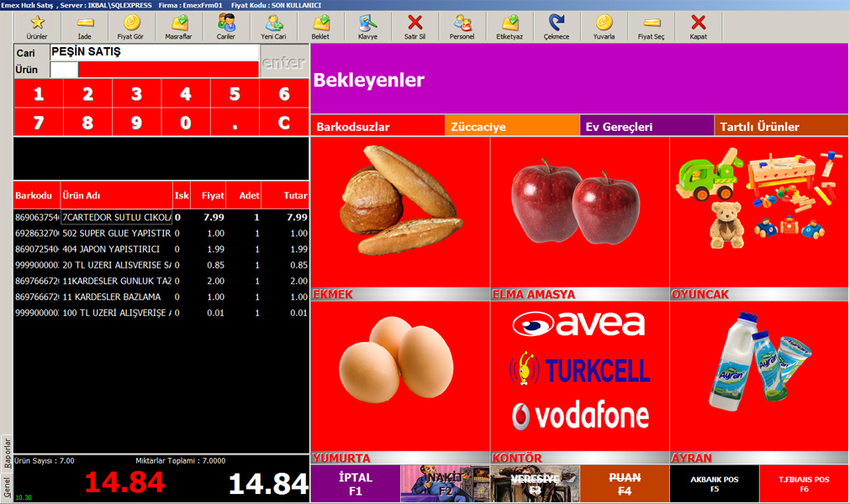This screenshot has height=504, width=850.
Task: Put the sale on hold with Beklet
Action: [320, 27]
